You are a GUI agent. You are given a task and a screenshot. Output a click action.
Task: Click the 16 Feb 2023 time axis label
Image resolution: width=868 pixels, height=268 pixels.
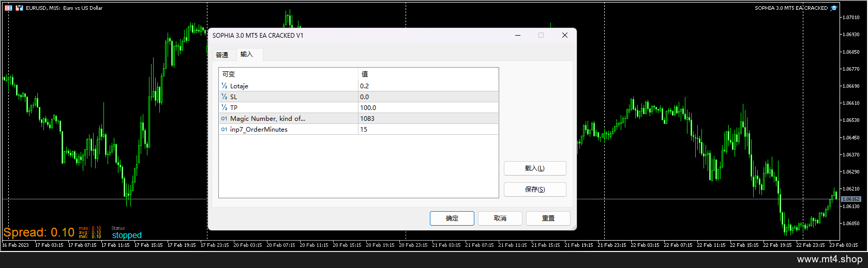[x=16, y=245]
